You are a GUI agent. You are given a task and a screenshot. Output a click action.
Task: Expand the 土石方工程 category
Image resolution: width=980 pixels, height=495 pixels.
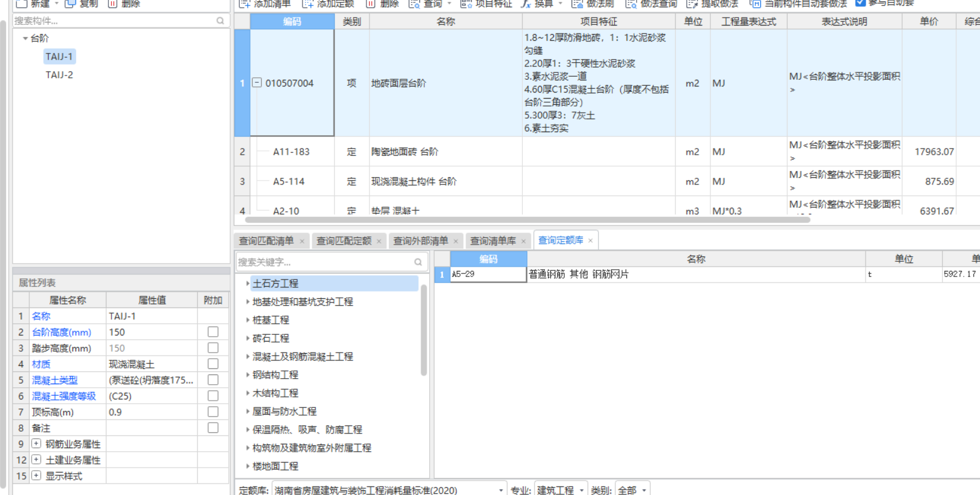pyautogui.click(x=247, y=284)
